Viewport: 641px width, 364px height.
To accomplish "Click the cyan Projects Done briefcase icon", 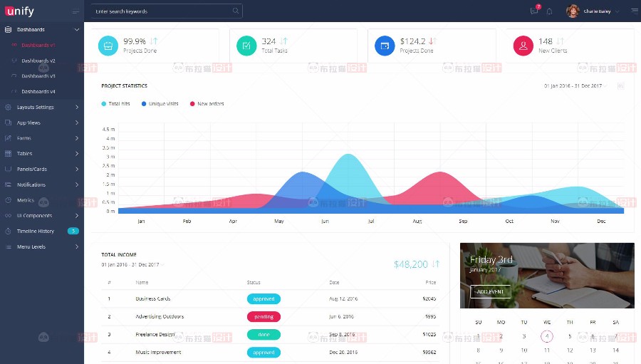I will [x=108, y=46].
